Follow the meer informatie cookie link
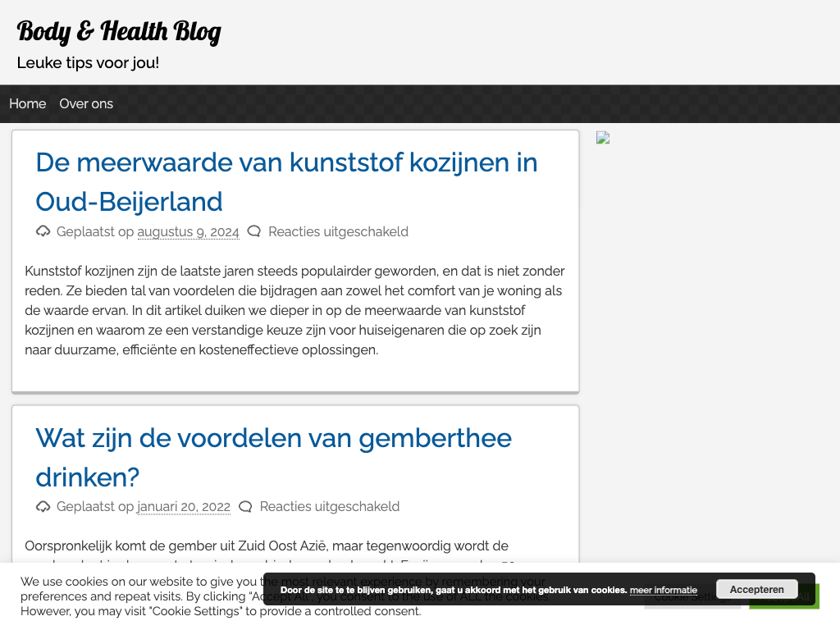The height and width of the screenshot is (630, 840). (x=663, y=591)
